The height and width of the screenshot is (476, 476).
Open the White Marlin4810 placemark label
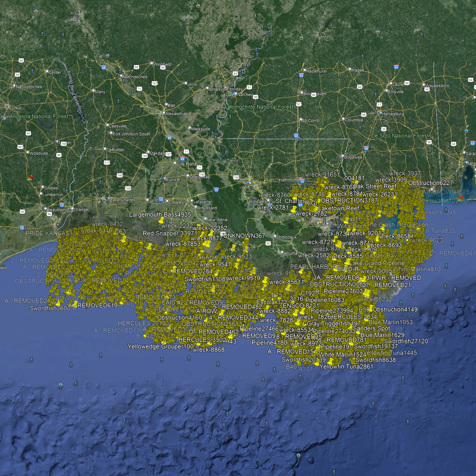(417, 269)
